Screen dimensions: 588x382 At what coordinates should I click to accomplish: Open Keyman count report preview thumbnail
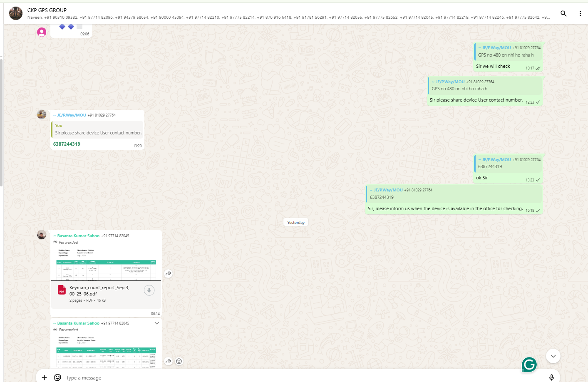coord(106,264)
